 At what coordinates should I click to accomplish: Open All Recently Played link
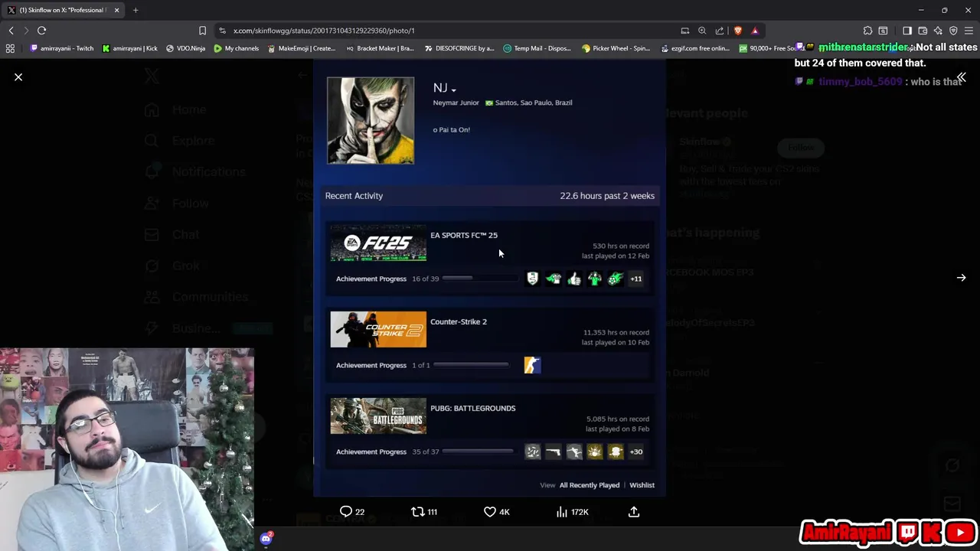pyautogui.click(x=590, y=485)
